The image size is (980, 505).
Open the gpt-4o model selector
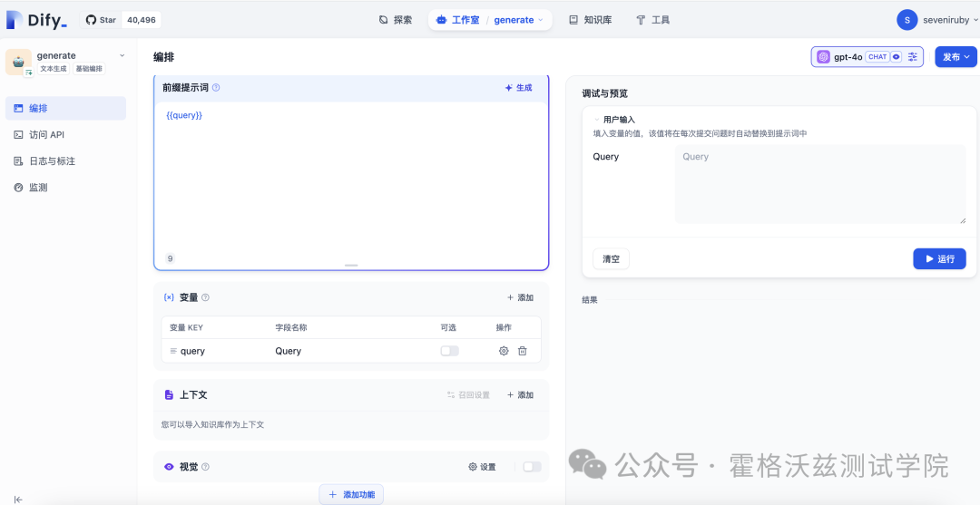pos(867,57)
